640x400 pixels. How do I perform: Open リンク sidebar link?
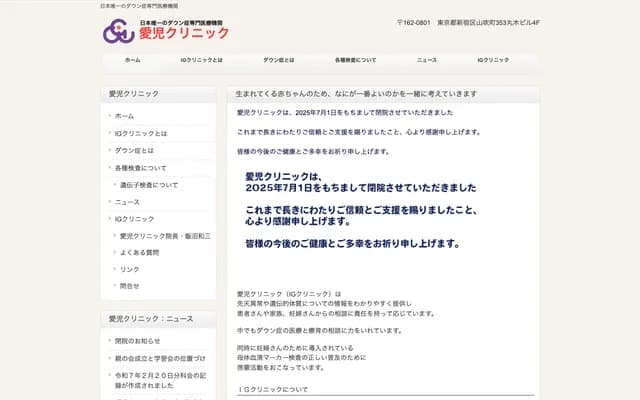pos(129,269)
